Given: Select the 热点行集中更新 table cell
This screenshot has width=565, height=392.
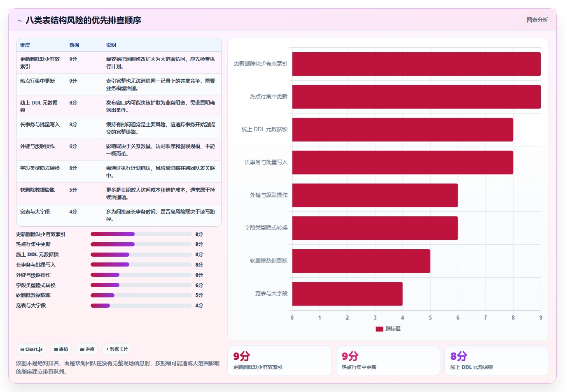Looking at the screenshot, I should (41, 84).
